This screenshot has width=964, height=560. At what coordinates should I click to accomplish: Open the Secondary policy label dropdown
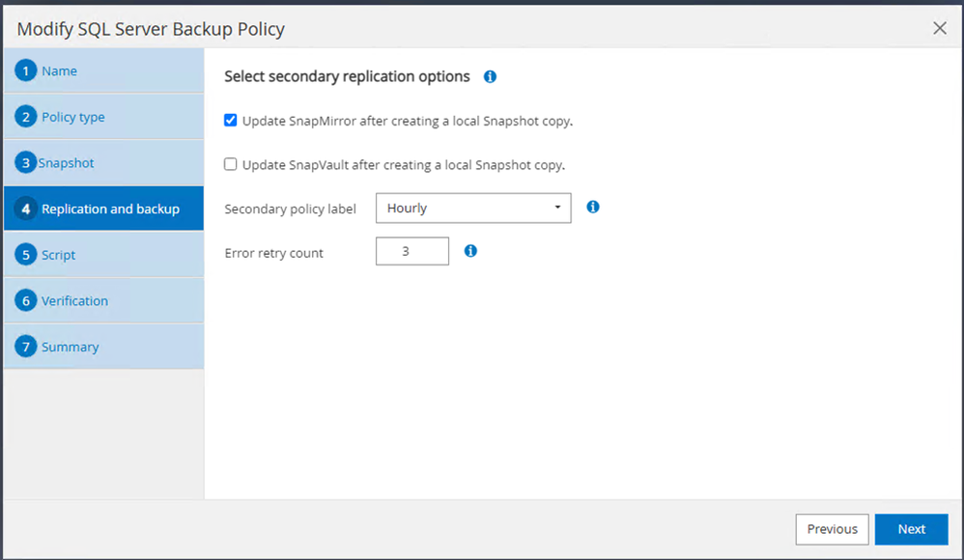[473, 208]
